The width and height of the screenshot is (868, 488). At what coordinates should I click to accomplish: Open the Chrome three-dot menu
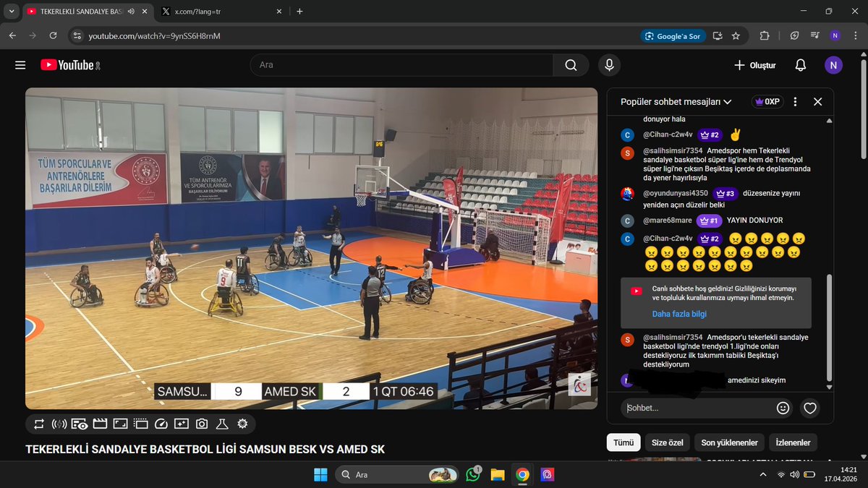(856, 35)
